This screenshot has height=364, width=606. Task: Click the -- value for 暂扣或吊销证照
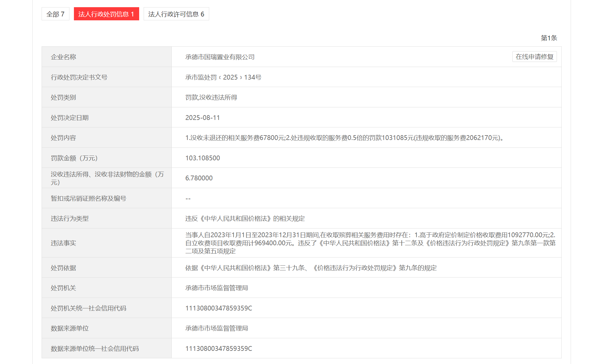[188, 198]
